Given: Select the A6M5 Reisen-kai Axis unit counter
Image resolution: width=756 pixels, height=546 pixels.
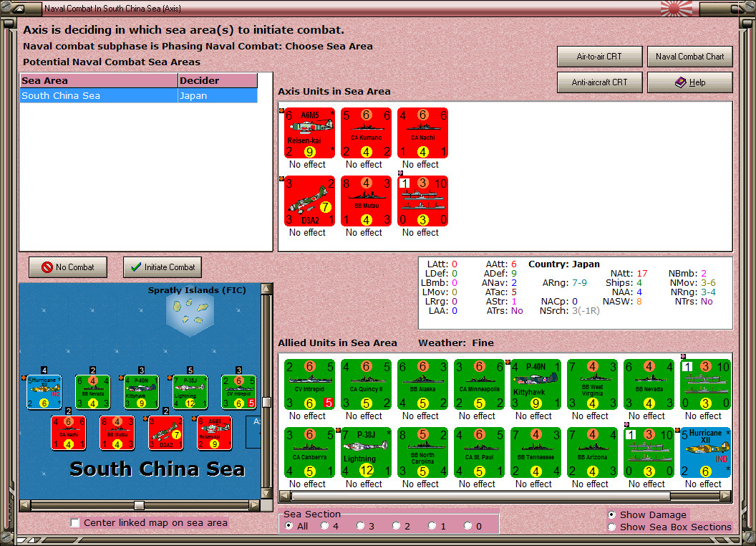Looking at the screenshot, I should [309, 133].
